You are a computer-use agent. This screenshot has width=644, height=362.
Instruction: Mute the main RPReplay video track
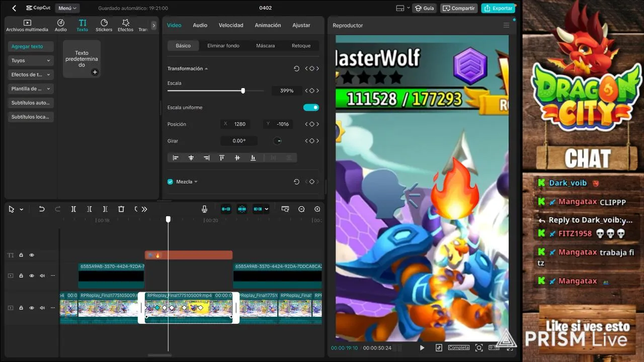pos(42,308)
